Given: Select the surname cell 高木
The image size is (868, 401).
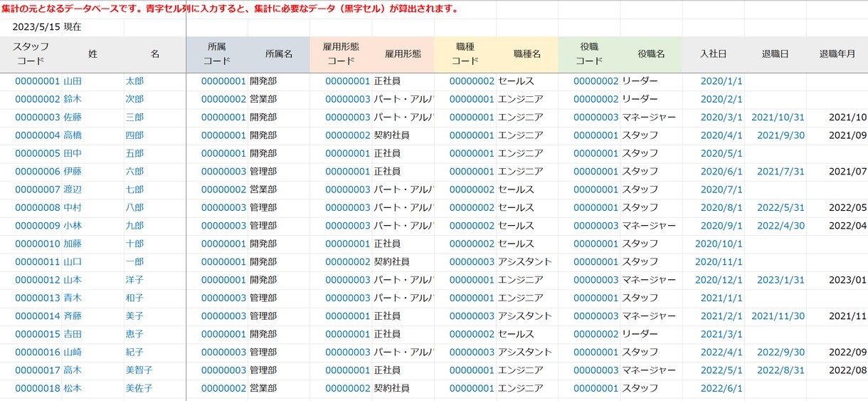Looking at the screenshot, I should pos(73,370).
